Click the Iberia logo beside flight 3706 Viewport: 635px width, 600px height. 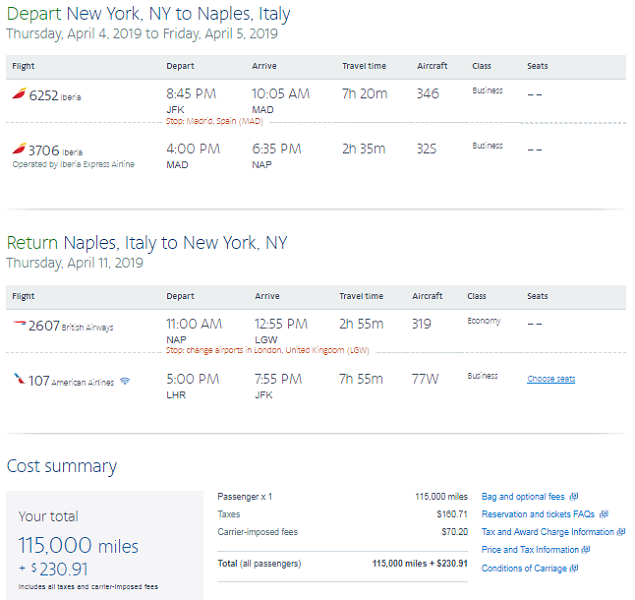[18, 150]
